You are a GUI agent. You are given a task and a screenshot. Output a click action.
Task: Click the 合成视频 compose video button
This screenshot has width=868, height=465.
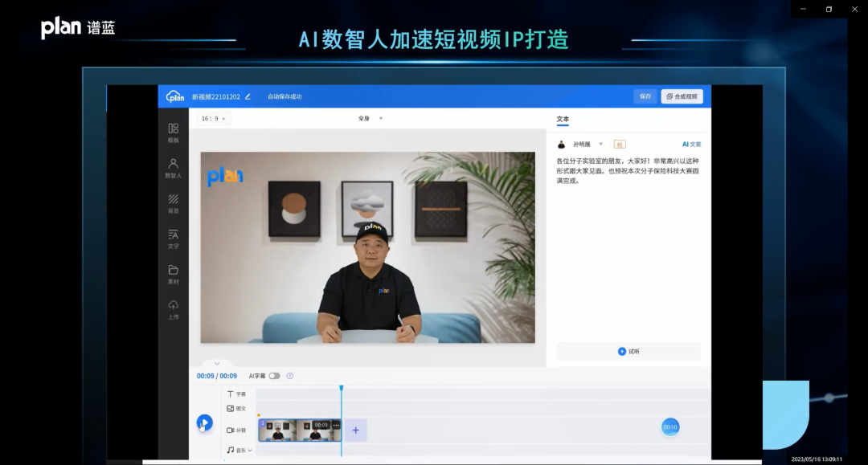(682, 96)
